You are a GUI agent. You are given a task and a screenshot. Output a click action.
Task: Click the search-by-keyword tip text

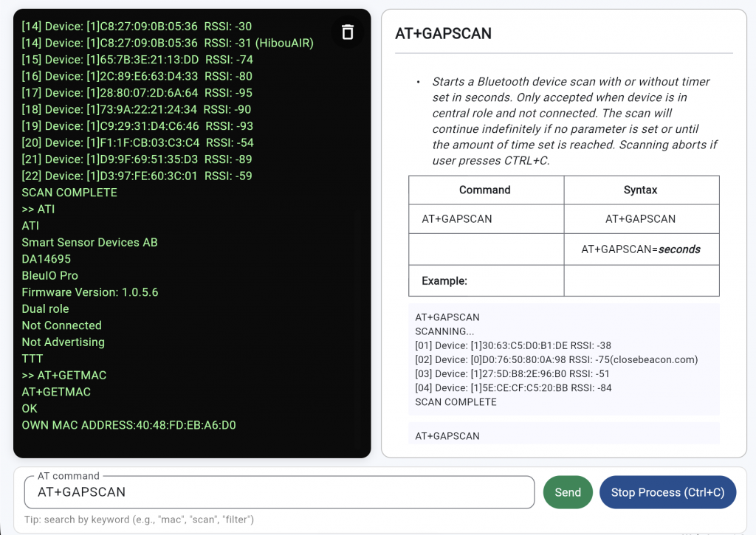tap(139, 520)
